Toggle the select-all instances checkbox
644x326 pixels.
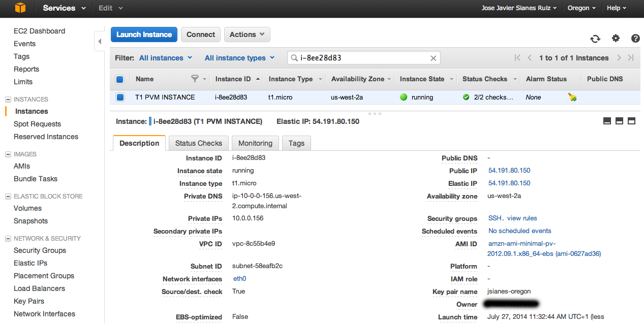click(120, 79)
